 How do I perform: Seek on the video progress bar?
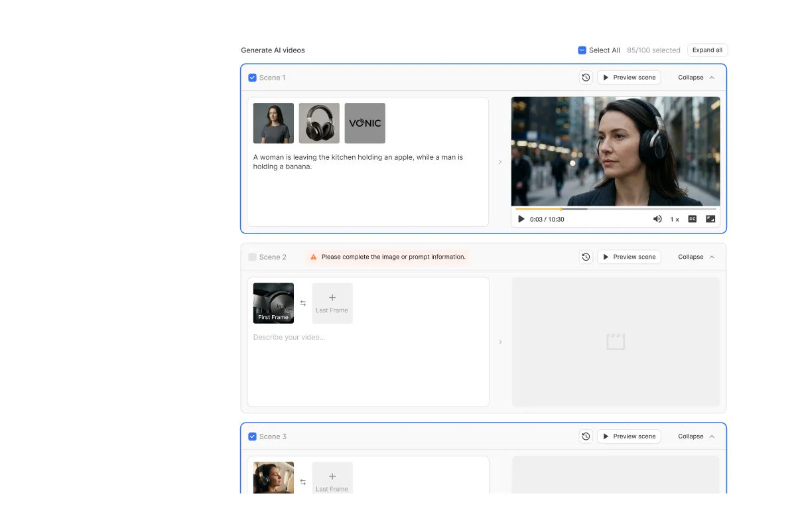click(x=616, y=209)
